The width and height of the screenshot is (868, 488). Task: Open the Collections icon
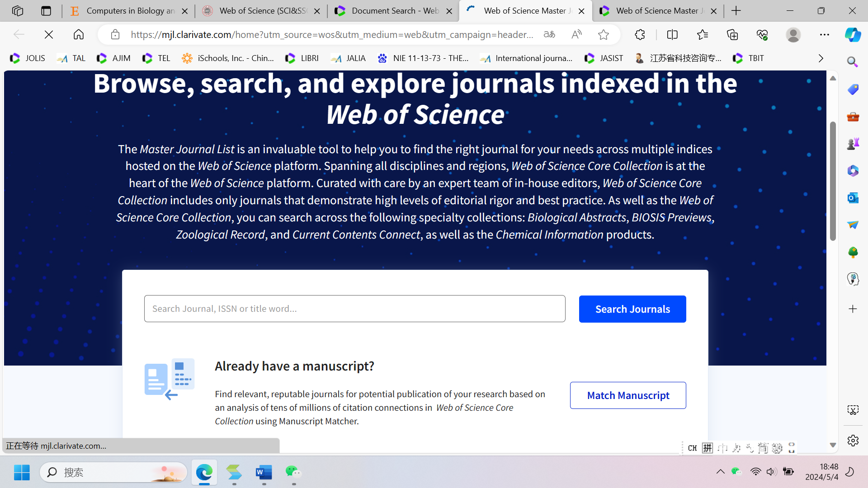click(732, 34)
